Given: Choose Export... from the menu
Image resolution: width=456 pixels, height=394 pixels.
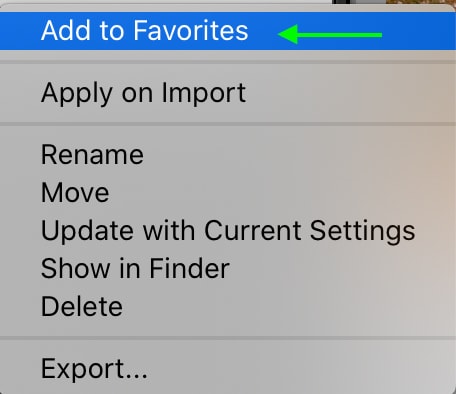Looking at the screenshot, I should [228, 368].
